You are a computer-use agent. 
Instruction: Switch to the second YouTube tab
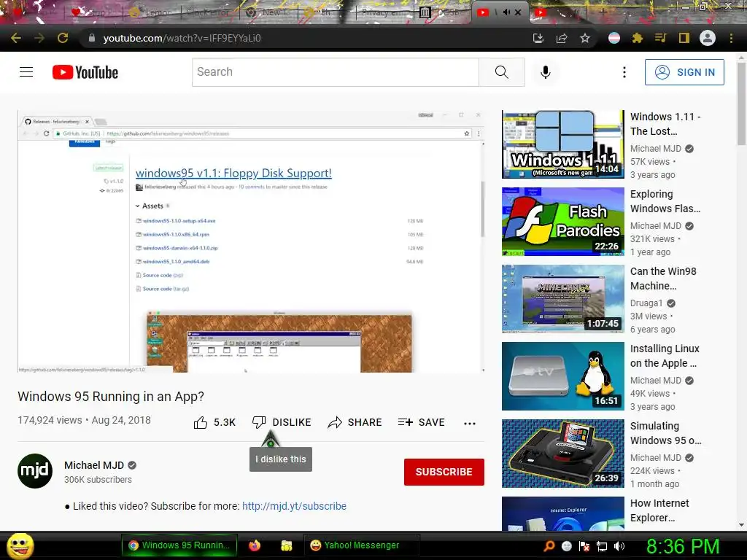[557, 12]
